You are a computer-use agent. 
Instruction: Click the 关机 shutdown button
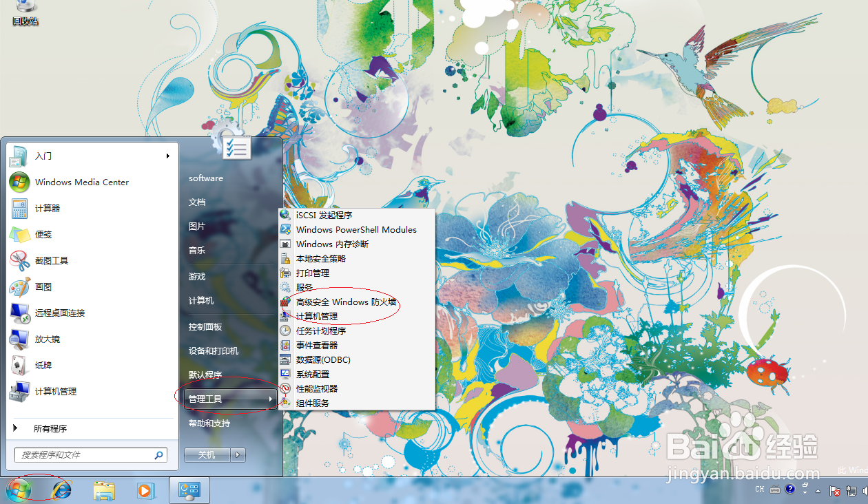pos(206,454)
